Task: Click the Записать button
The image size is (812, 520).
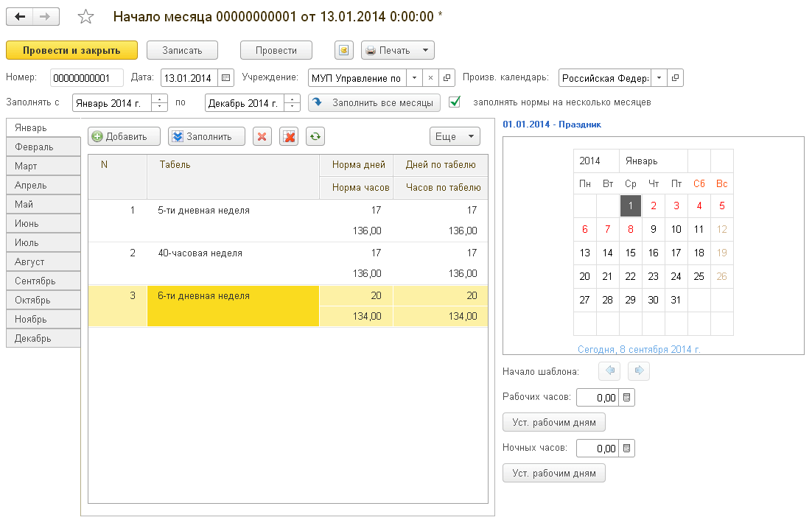Action: click(x=182, y=50)
